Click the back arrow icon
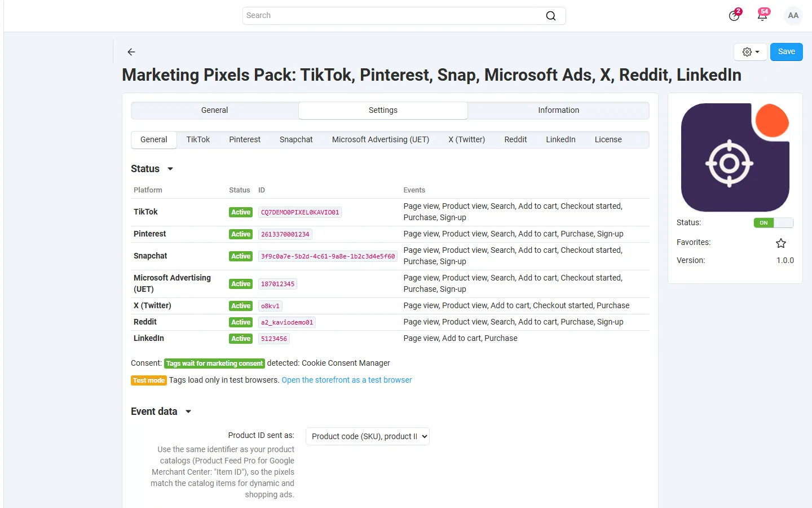Image resolution: width=812 pixels, height=508 pixels. coord(131,52)
